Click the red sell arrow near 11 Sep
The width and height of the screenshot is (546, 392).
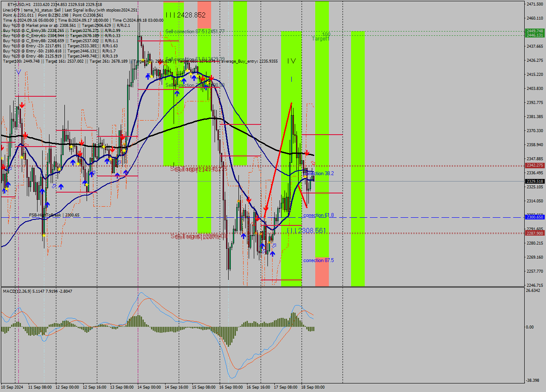coord(21,104)
